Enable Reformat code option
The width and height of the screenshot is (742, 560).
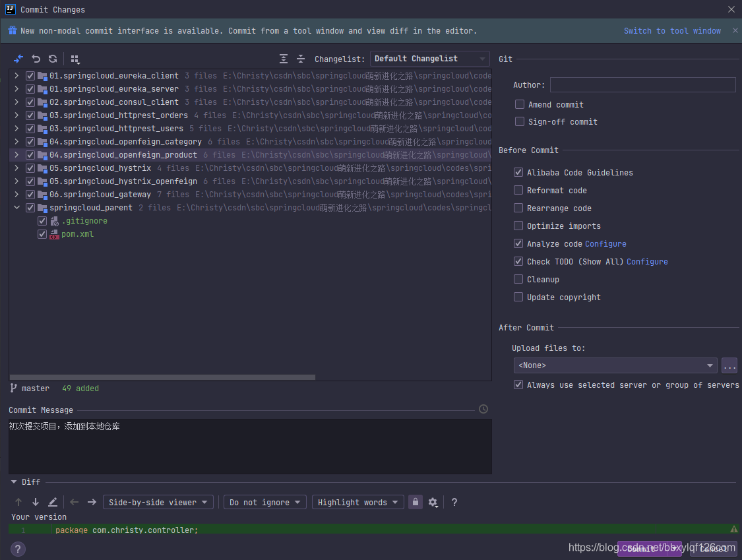coord(518,191)
